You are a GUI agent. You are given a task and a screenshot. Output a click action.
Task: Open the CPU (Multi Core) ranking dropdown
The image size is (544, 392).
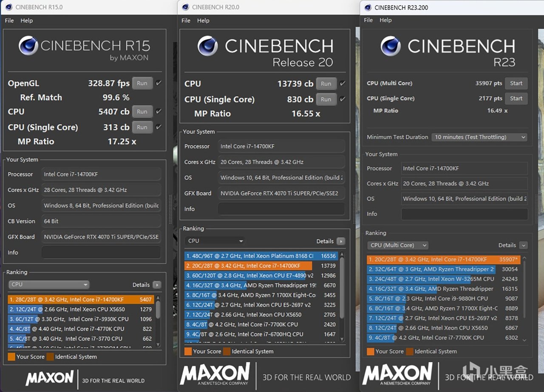click(397, 245)
